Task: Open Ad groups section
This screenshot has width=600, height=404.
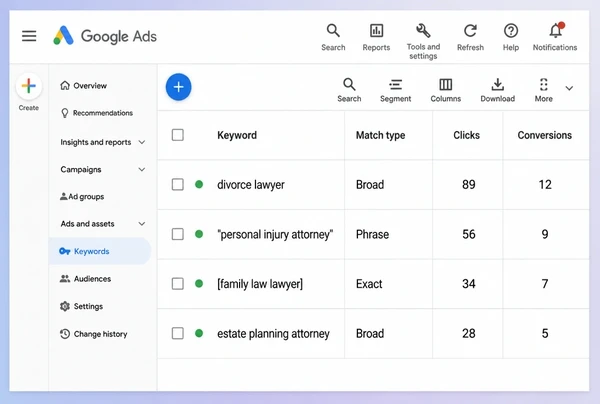Action: (82, 197)
